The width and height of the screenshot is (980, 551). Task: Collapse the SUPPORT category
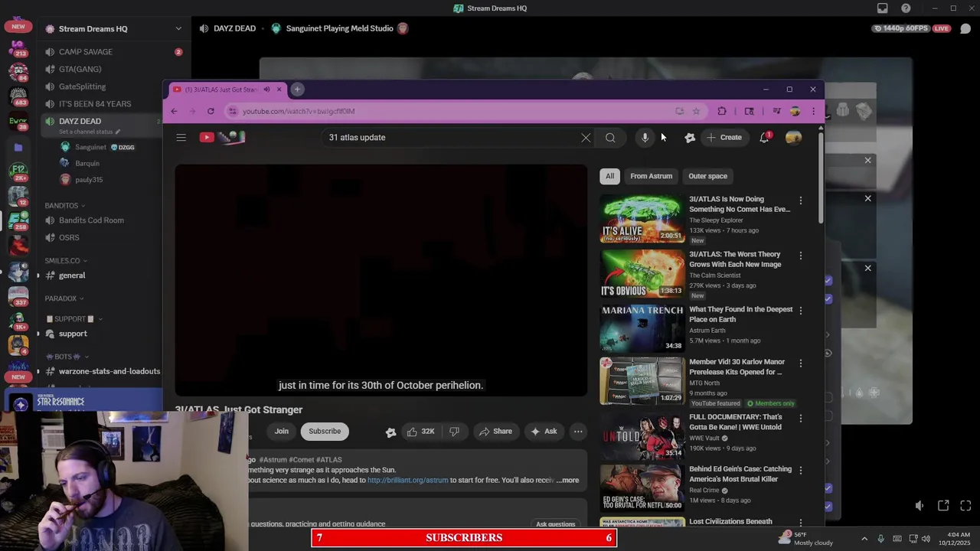[x=73, y=319]
